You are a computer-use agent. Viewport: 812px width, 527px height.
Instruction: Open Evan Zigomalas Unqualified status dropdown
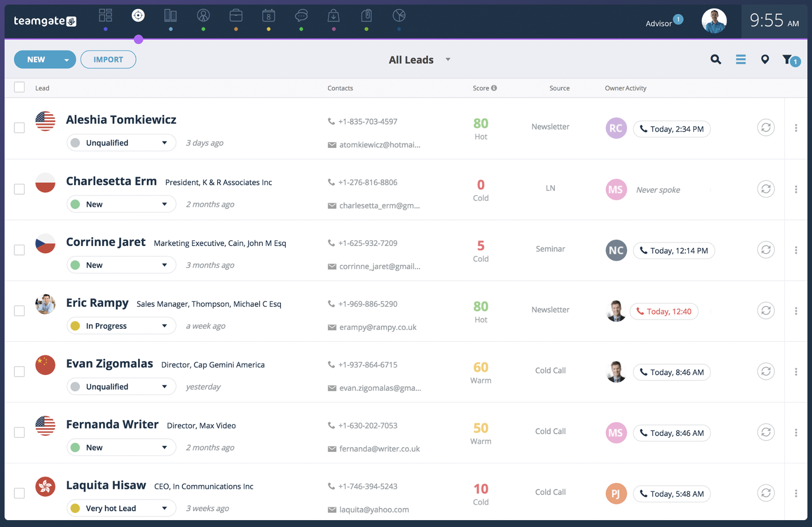coord(121,387)
